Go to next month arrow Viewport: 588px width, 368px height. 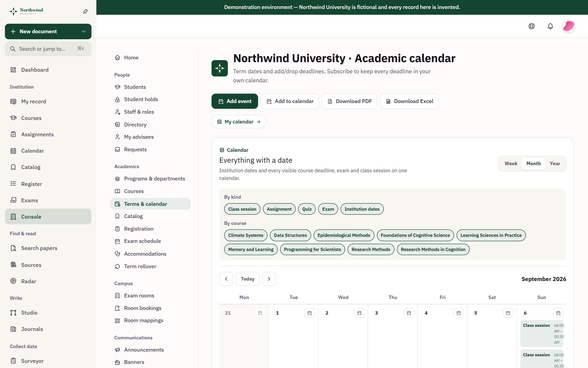pos(269,279)
